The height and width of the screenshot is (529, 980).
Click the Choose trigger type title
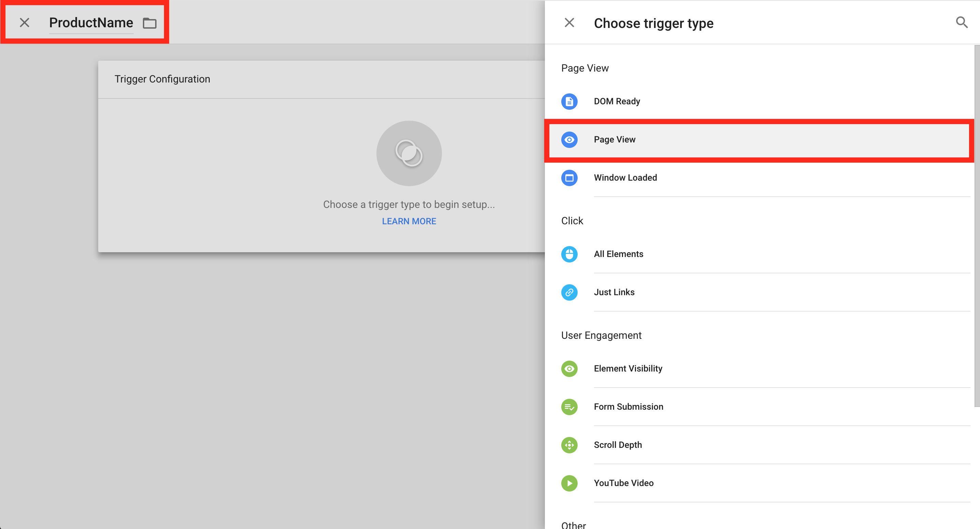(x=654, y=23)
